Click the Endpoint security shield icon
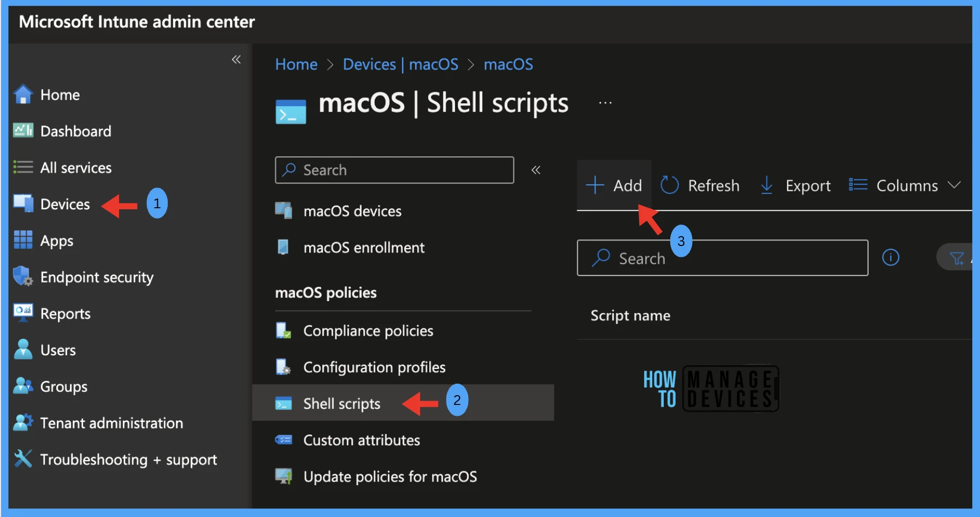 (23, 277)
